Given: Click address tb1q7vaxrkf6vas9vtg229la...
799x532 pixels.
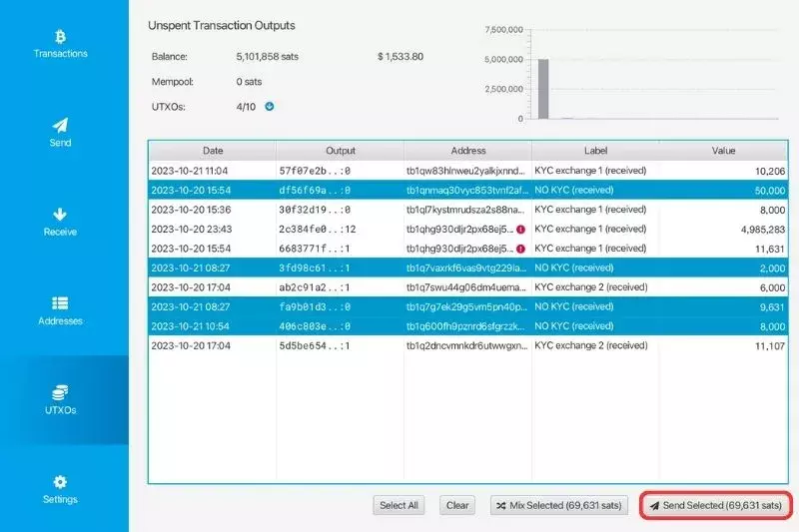Looking at the screenshot, I should pos(466,267).
